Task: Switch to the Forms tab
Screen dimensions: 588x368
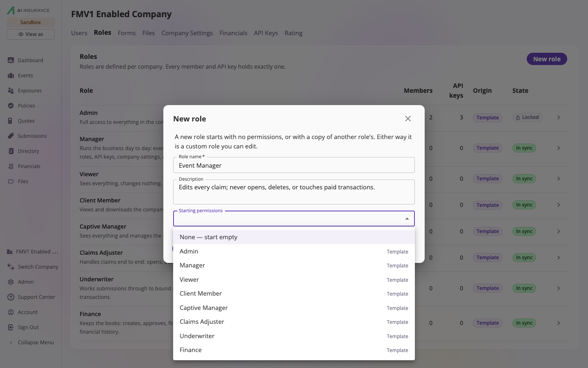Action: point(127,33)
